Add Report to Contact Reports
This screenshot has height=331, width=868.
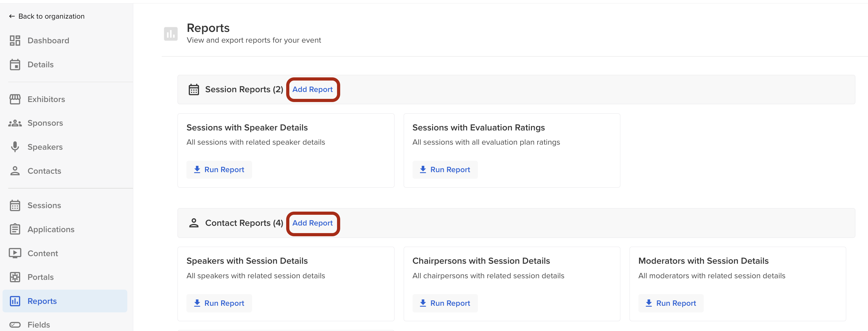[312, 223]
